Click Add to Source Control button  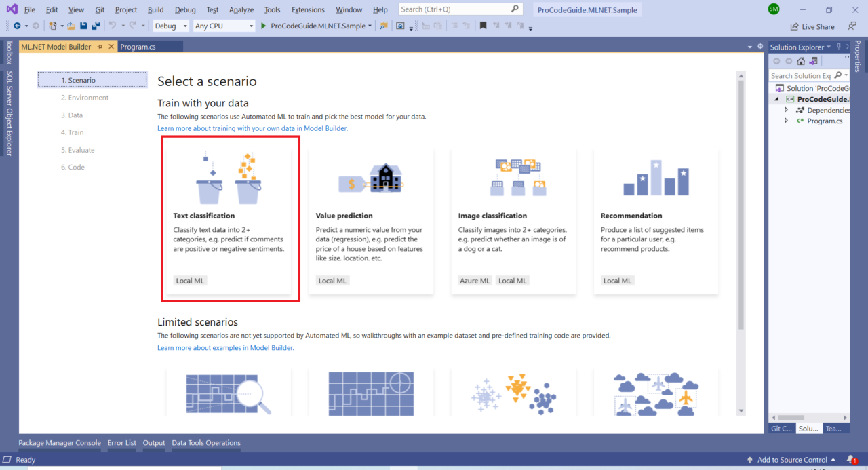[791, 460]
